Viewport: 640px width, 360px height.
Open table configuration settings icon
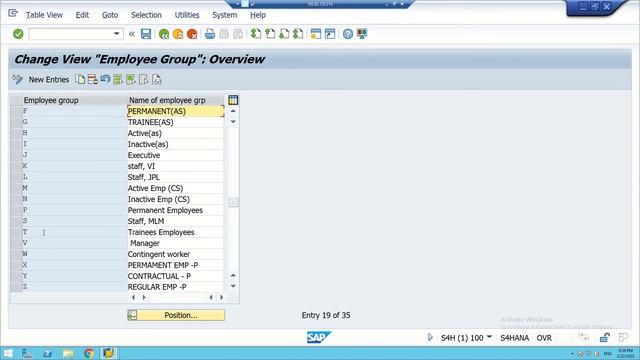click(233, 100)
